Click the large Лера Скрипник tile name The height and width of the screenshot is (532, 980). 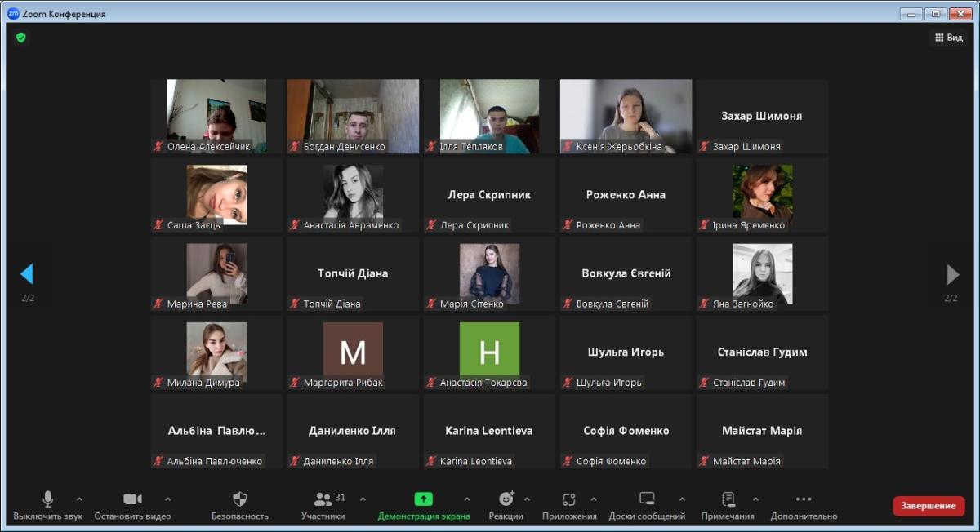click(489, 195)
